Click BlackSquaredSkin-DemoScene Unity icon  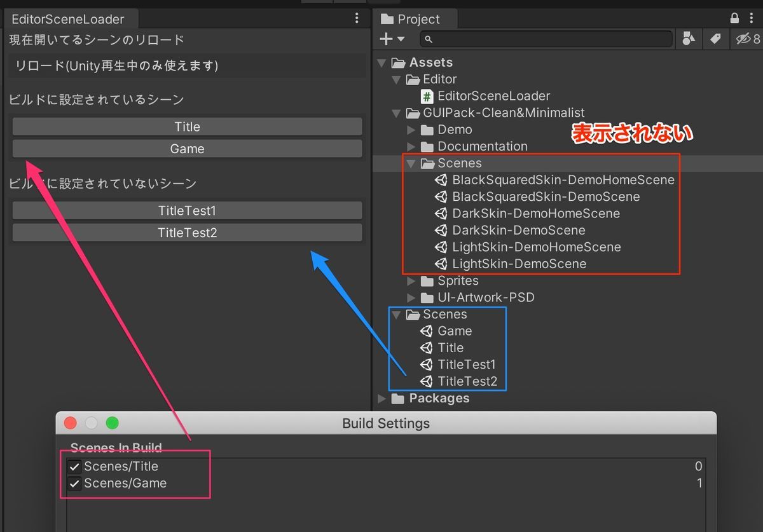[x=441, y=197]
